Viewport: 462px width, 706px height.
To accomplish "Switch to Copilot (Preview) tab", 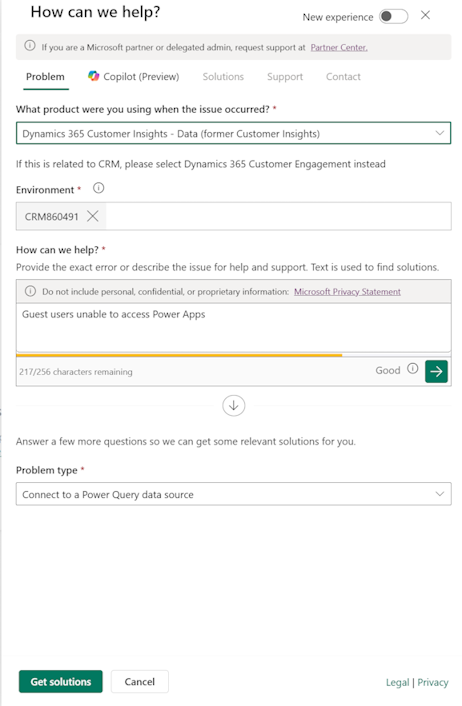I will tap(134, 77).
